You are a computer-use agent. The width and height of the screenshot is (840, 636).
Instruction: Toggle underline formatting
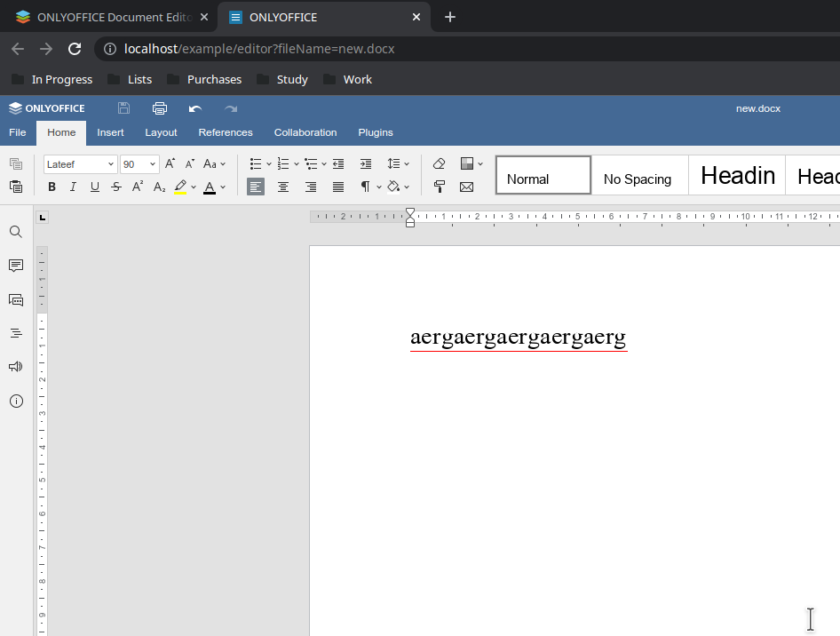click(x=94, y=187)
